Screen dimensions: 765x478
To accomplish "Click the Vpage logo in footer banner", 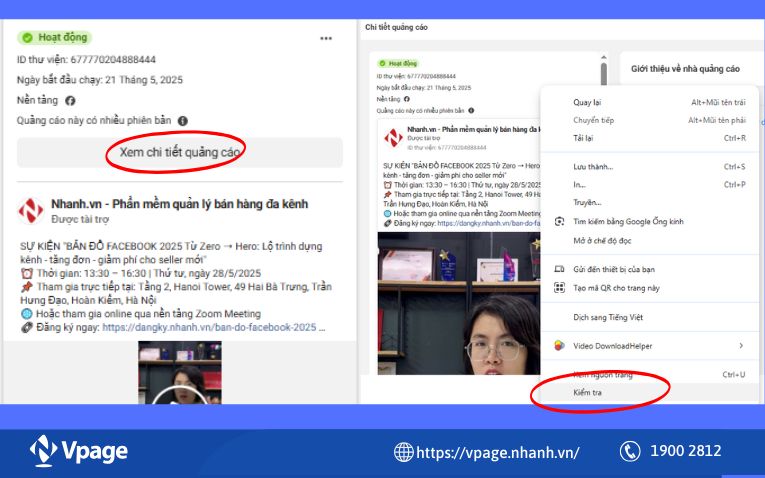I will 79,450.
